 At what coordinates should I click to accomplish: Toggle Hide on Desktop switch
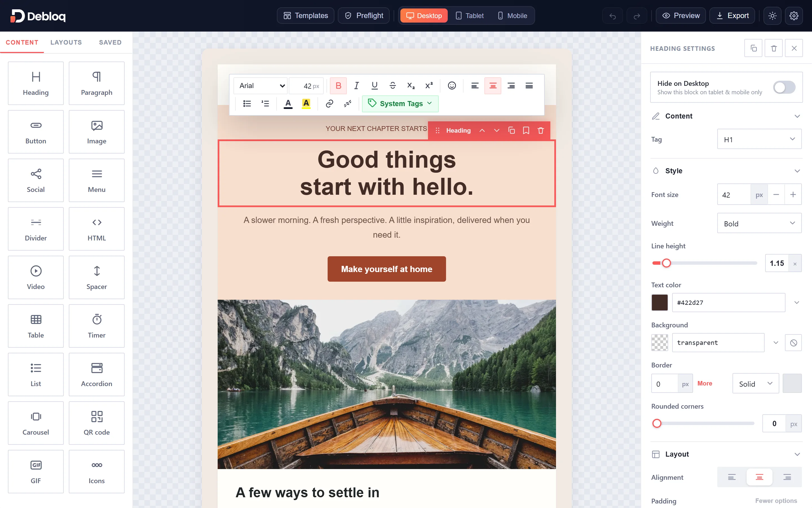tap(784, 87)
